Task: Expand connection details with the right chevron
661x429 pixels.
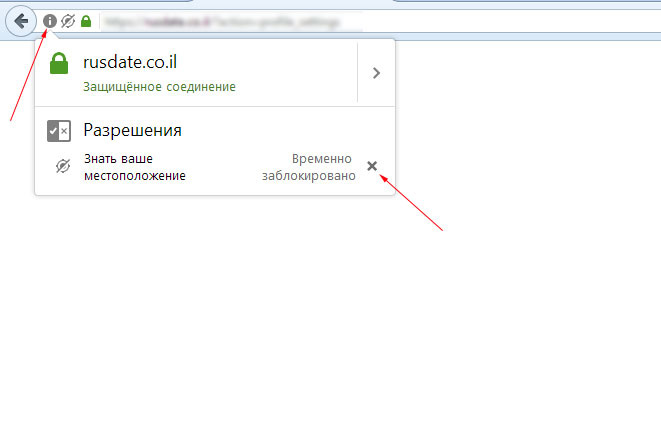Action: (376, 73)
